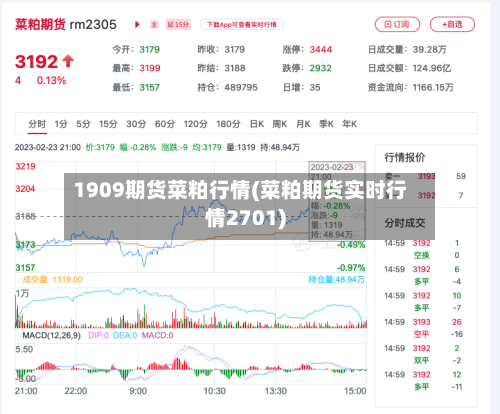500x414 pixels.
Task: Click the +自选 add to watchlist button
Action: pyautogui.click(x=452, y=24)
